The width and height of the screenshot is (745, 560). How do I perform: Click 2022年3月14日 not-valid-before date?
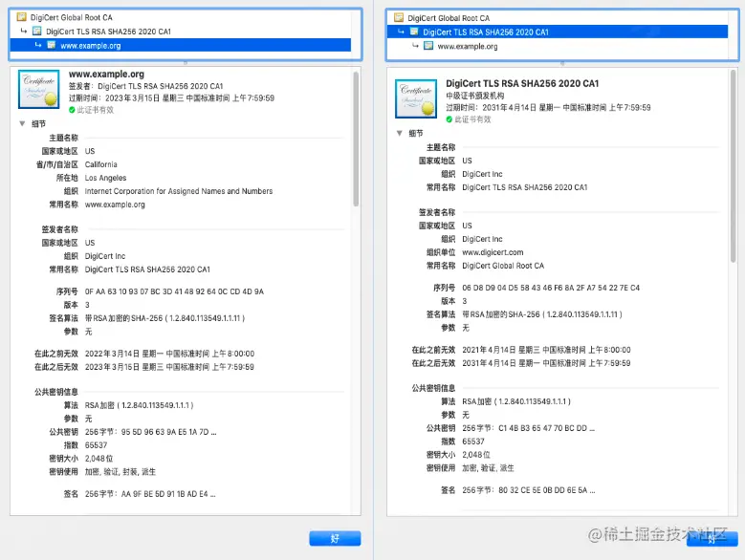(169, 354)
